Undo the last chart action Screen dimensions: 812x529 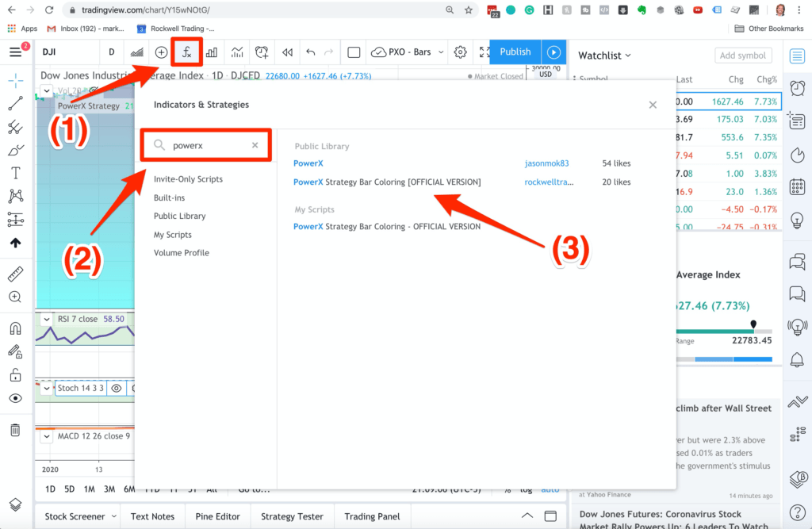tap(310, 52)
